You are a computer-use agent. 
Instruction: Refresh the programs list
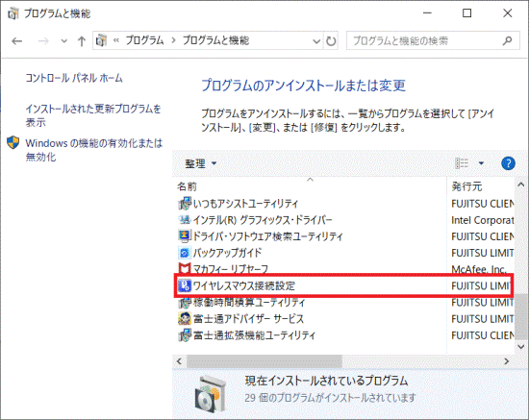331,41
